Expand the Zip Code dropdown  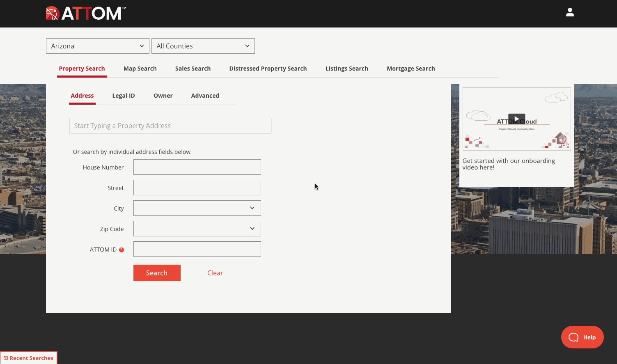coord(197,229)
